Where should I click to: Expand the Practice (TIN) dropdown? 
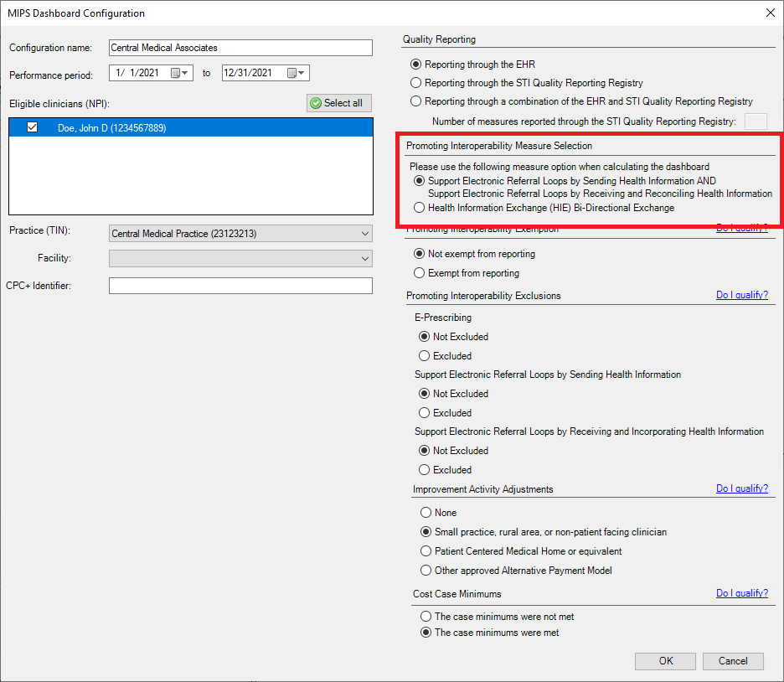click(x=364, y=234)
